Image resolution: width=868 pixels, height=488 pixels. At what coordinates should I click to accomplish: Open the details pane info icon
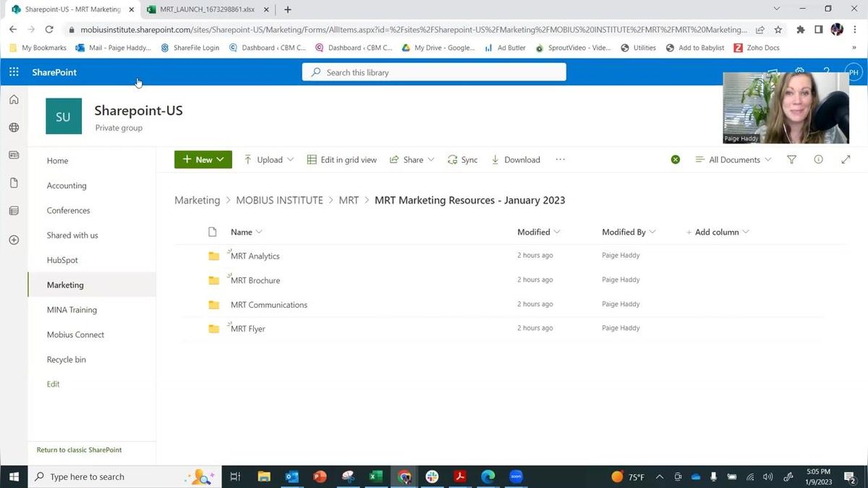[818, 159]
